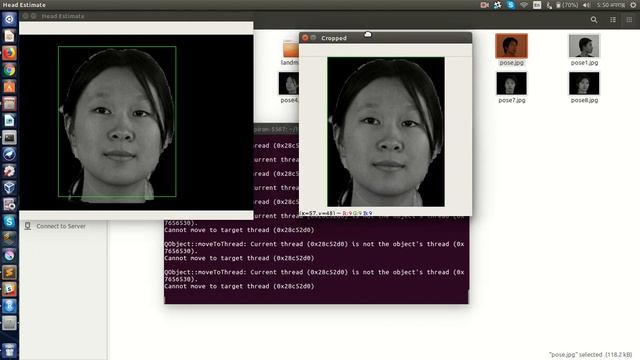Launch Skype from the dock
This screenshot has height=360, width=640.
point(9,221)
